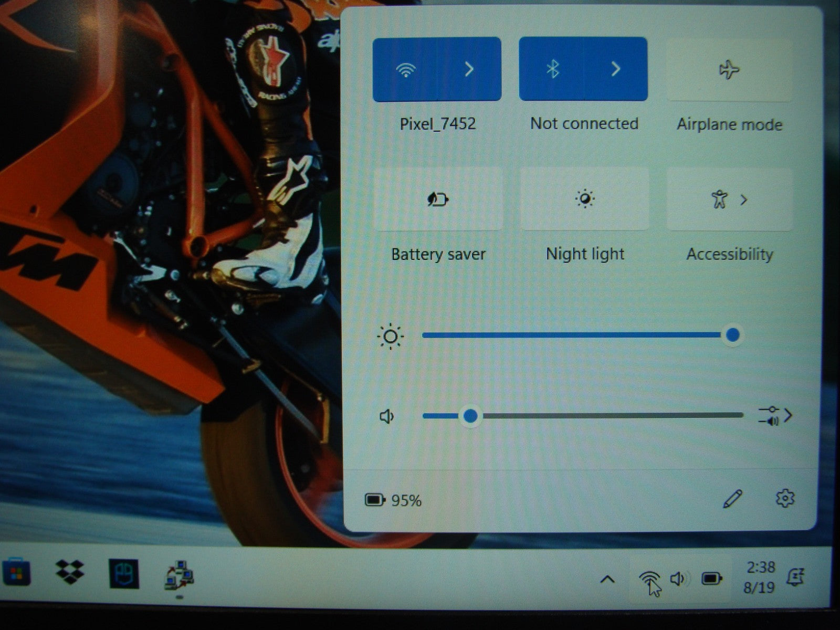
Task: Mute the speaker icon beside volume slider
Action: coord(387,417)
